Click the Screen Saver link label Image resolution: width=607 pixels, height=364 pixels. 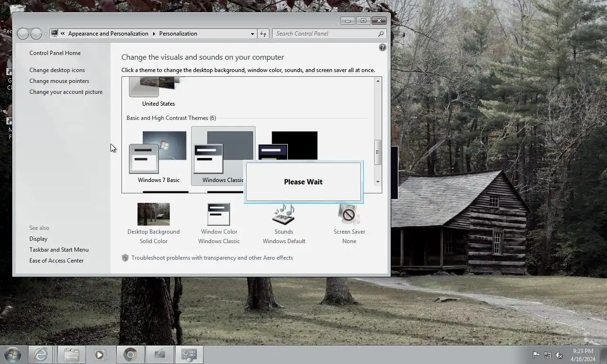point(349,232)
